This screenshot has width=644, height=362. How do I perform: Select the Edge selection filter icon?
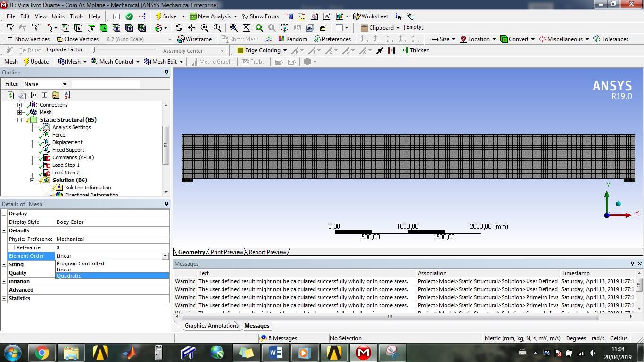tap(78, 28)
